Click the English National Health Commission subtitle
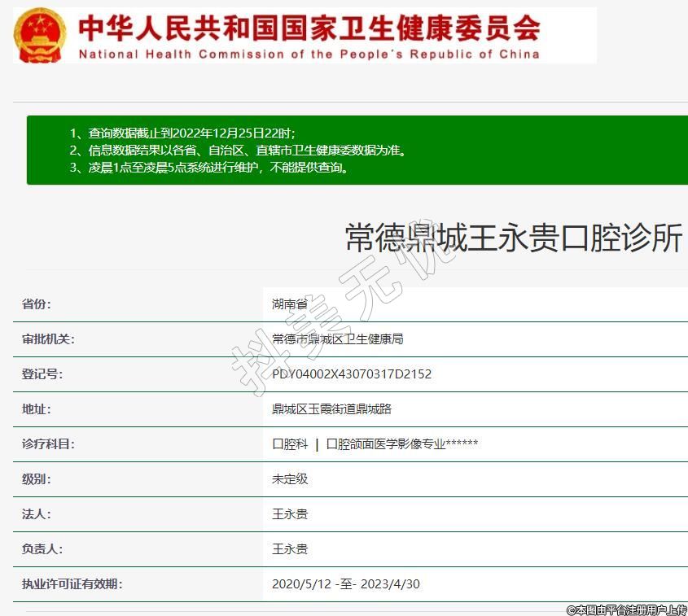The height and width of the screenshot is (616, 688). (309, 55)
